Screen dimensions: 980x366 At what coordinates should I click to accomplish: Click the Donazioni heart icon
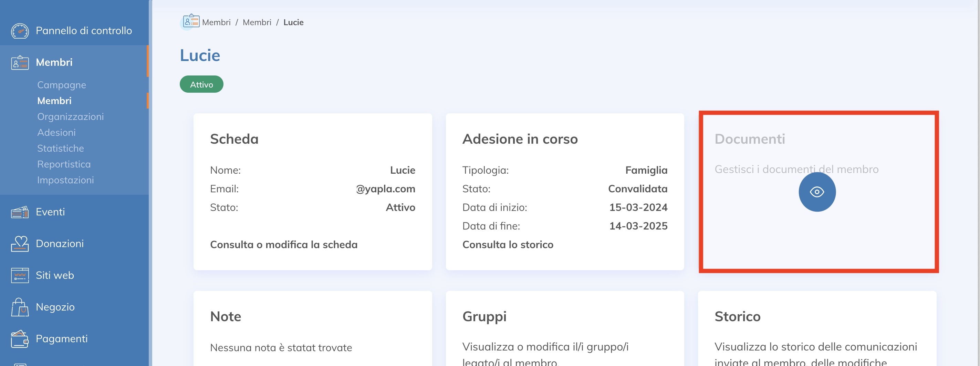tap(20, 244)
